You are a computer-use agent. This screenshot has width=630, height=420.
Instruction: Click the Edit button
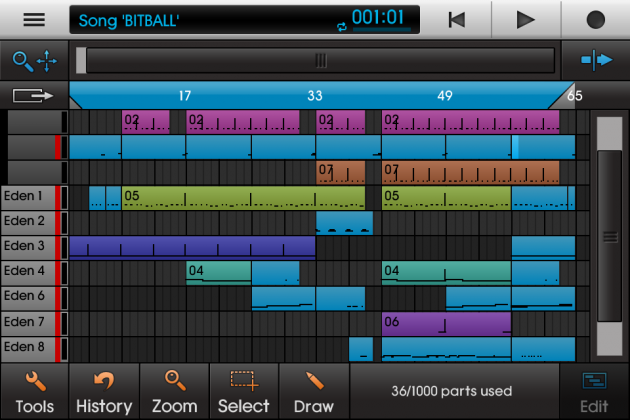click(x=594, y=392)
